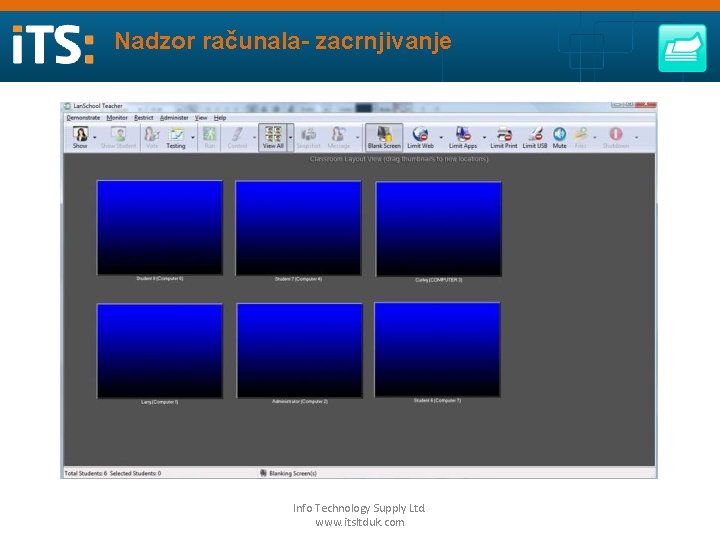Viewport: 720px width, 540px height.
Task: Toggle the Limit Apps restriction
Action: point(463,137)
